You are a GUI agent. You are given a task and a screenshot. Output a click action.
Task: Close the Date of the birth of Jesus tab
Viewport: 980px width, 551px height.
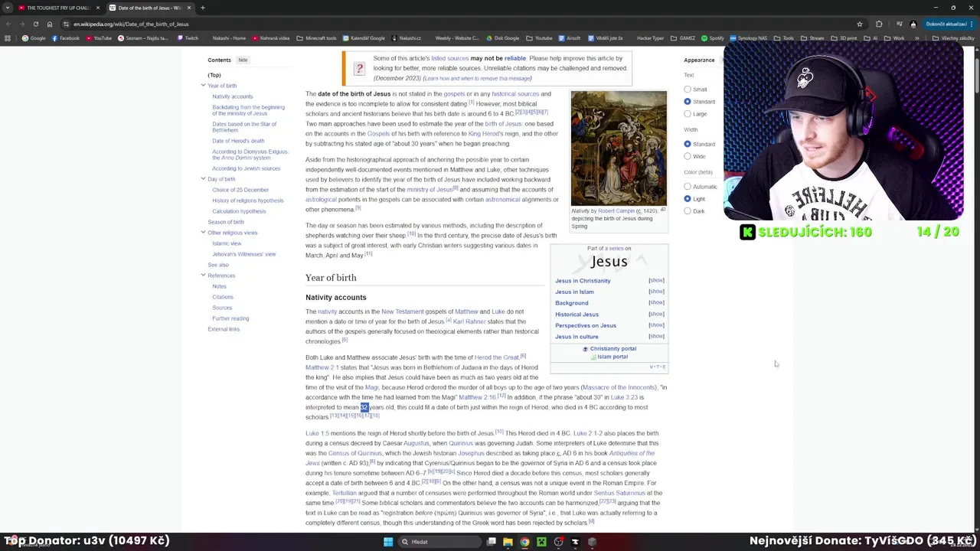(x=189, y=8)
